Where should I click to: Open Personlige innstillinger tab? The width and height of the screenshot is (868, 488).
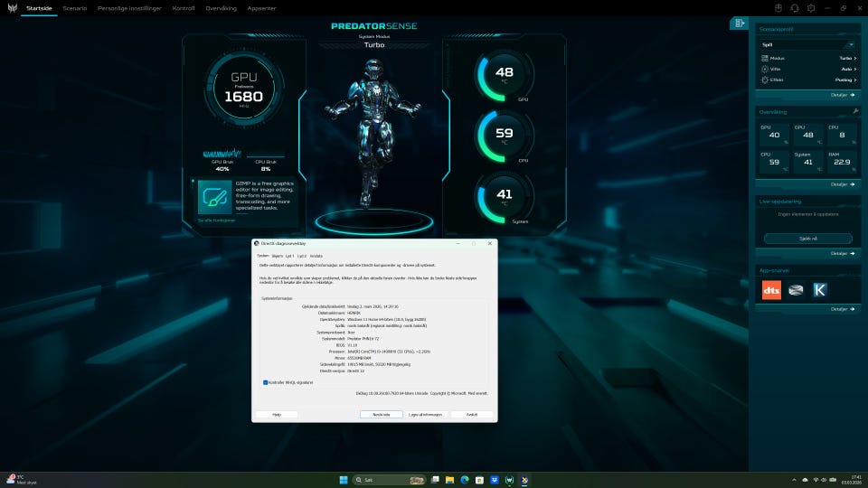pos(129,8)
